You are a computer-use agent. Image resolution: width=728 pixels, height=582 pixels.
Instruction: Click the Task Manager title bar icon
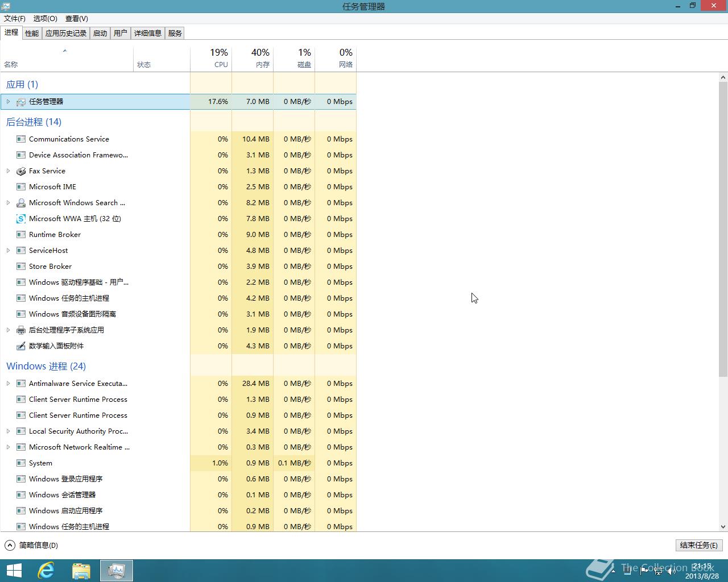[x=6, y=6]
